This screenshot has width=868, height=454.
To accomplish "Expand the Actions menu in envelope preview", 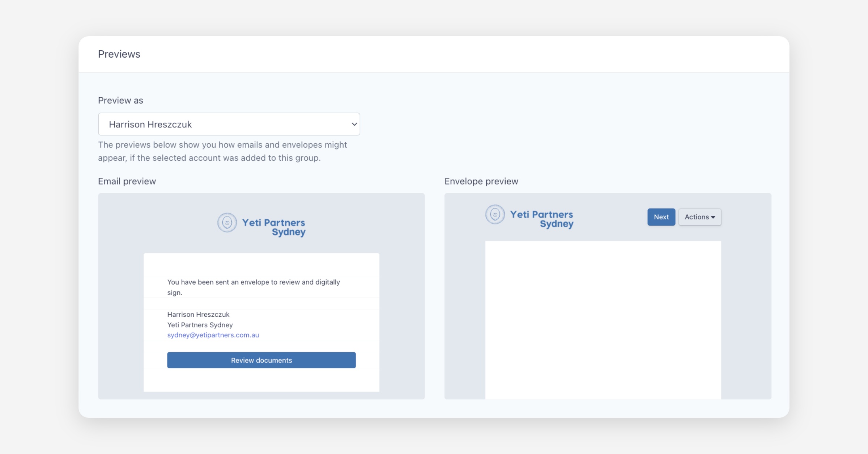I will (699, 217).
